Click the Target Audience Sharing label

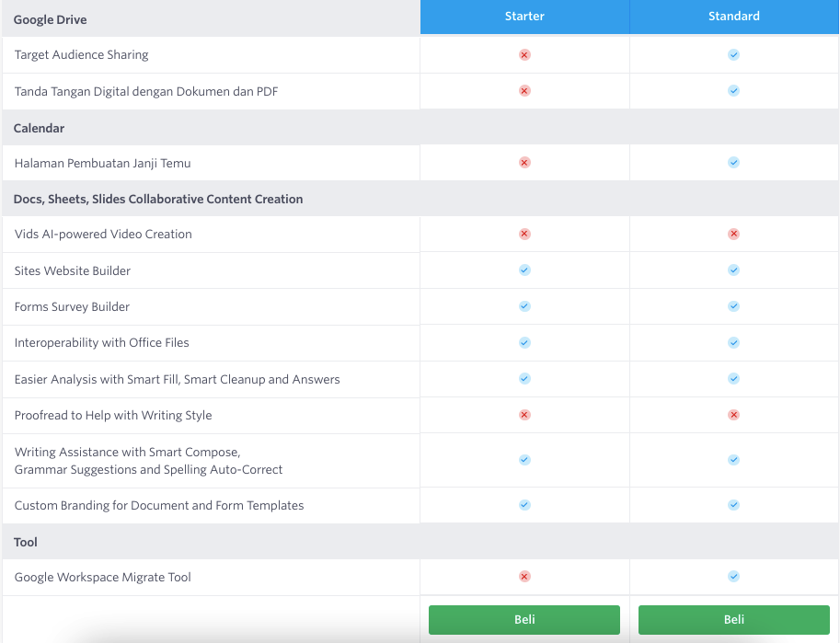click(x=82, y=54)
